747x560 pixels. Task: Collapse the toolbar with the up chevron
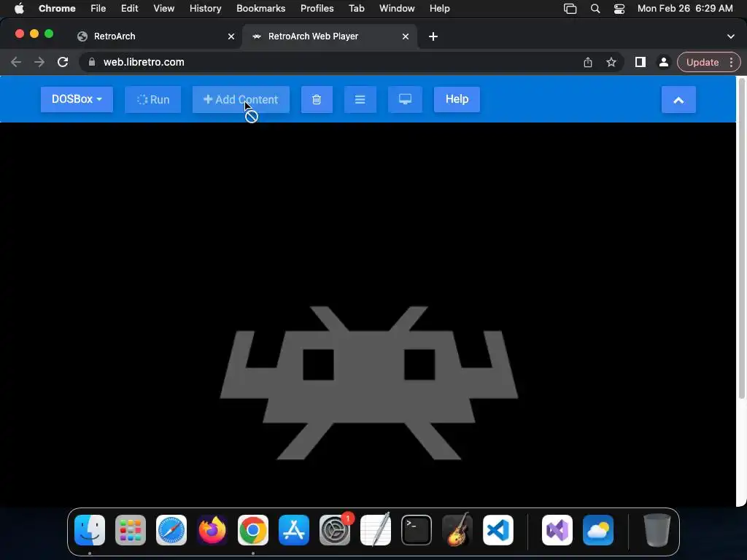[x=678, y=100]
